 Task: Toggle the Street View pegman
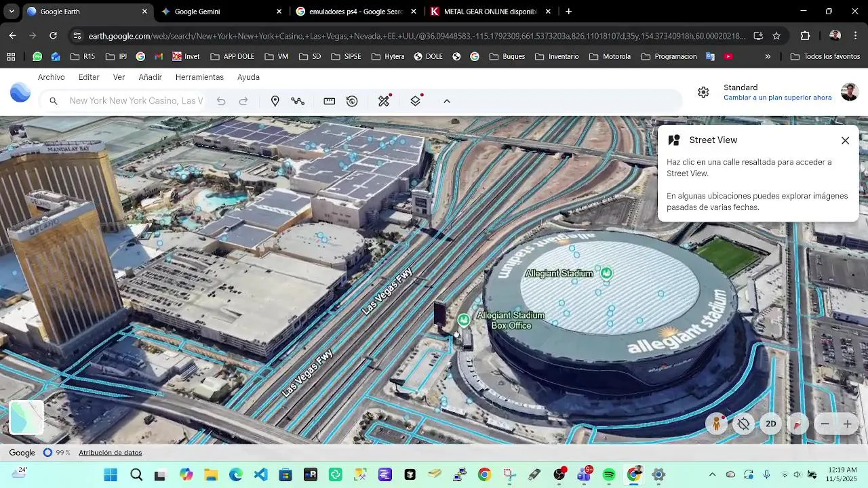pos(716,424)
